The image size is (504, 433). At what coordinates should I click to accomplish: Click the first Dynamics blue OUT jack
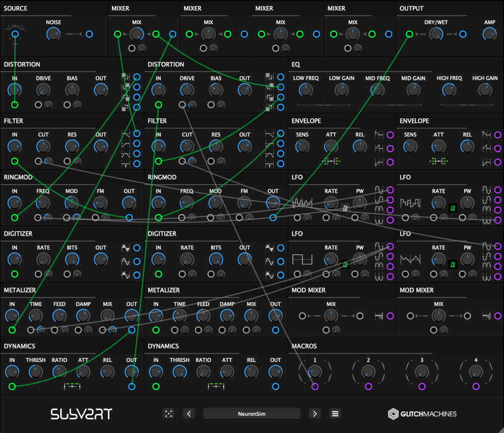[x=132, y=386]
